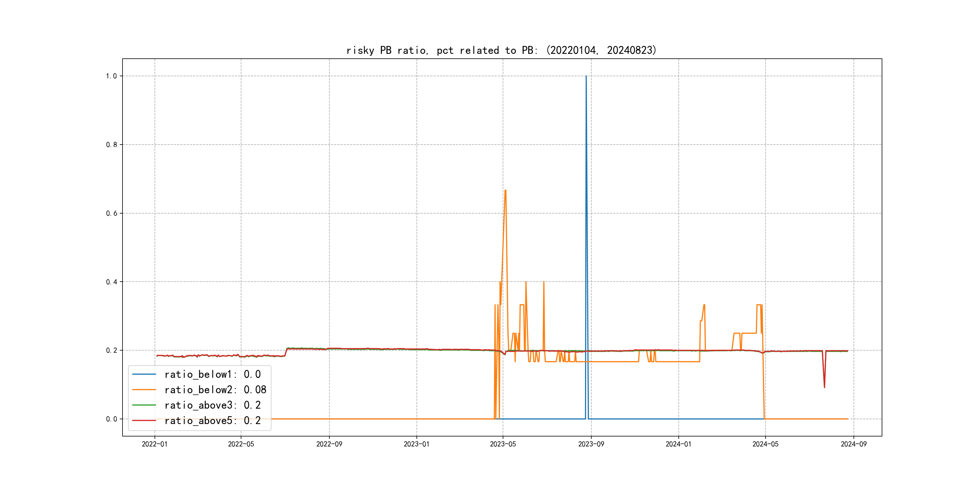Click the top of the blue 1.0 spike
980x490 pixels.
pos(586,77)
